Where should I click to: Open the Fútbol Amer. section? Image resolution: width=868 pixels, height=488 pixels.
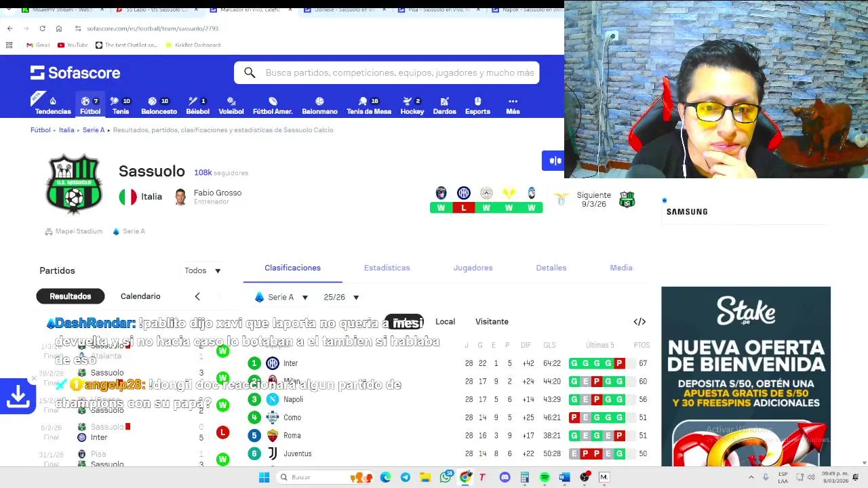pos(273,105)
